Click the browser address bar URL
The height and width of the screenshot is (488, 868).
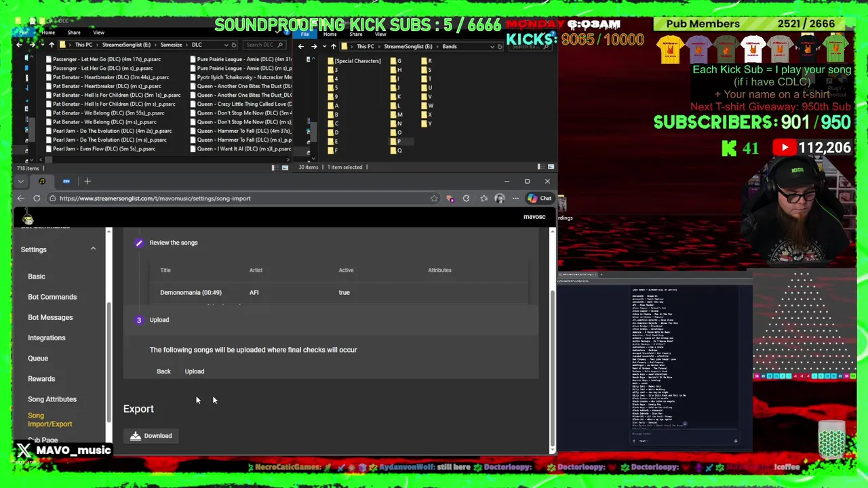(155, 199)
